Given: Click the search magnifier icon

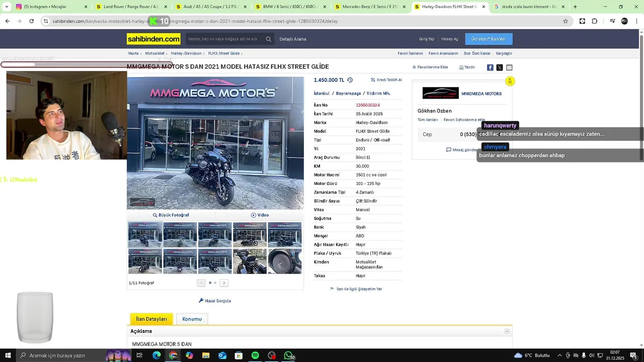Looking at the screenshot, I should click(x=269, y=39).
